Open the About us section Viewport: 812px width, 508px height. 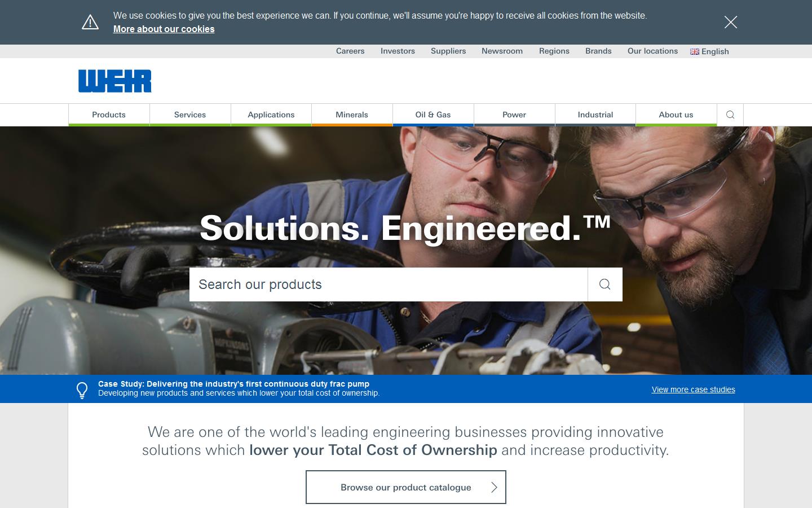tap(676, 115)
